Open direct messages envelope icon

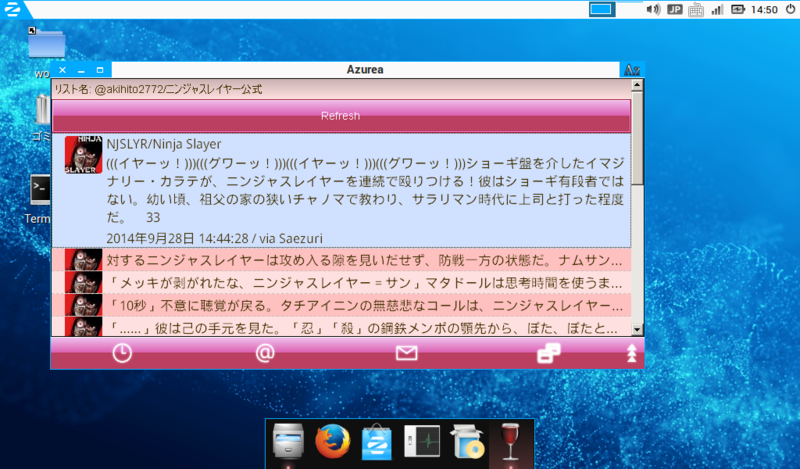coord(407,353)
